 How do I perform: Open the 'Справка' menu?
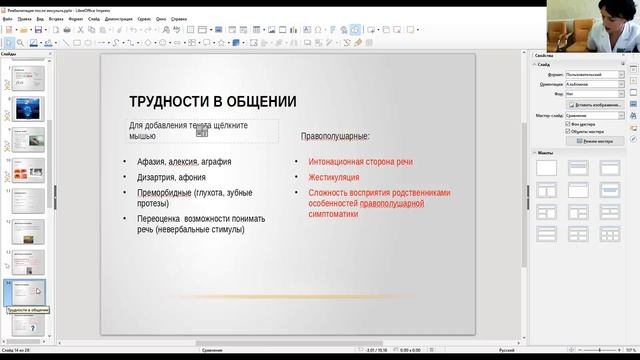179,19
